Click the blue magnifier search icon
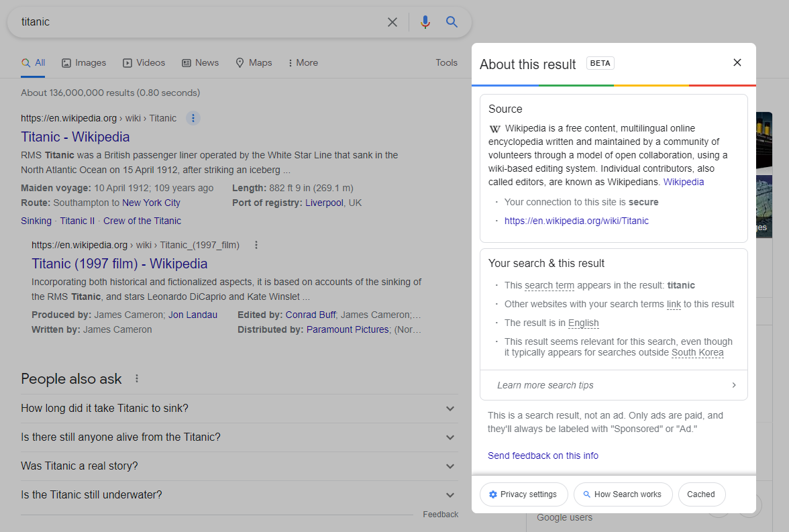Screen dimensions: 789x532 pos(452,22)
